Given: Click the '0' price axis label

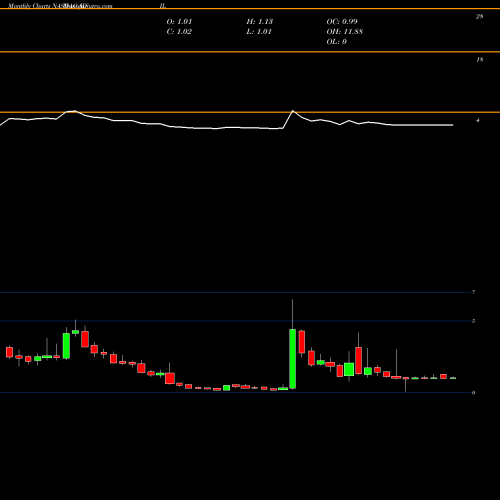Looking at the screenshot, I should tap(474, 393).
